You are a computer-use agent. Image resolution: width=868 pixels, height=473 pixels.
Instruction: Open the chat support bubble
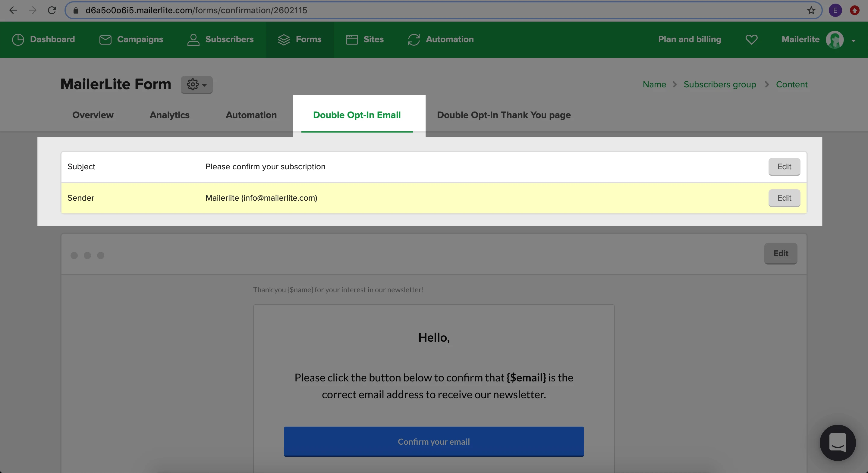tap(838, 443)
